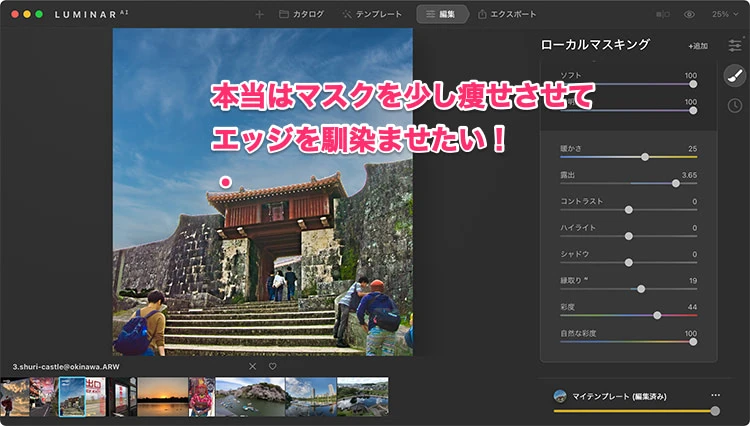Click the 彩度 slider handle

click(x=657, y=315)
